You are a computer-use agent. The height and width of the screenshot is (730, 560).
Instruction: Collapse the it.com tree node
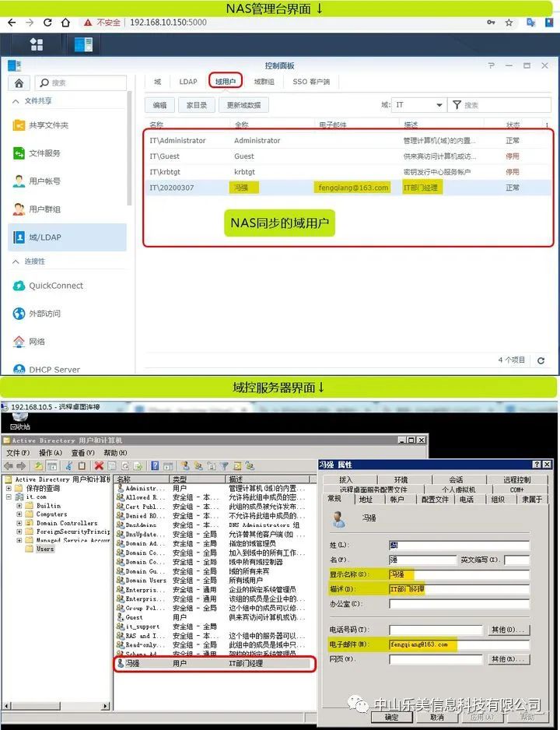(9, 497)
